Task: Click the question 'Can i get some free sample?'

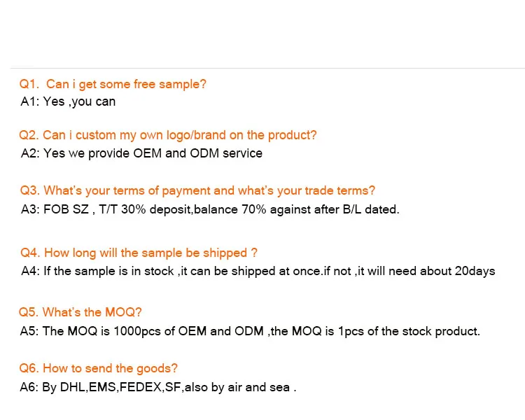Action: 126,84
